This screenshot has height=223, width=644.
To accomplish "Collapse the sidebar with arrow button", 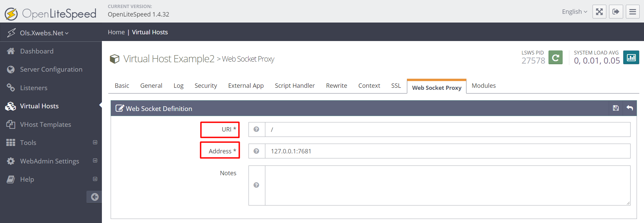I will 94,197.
